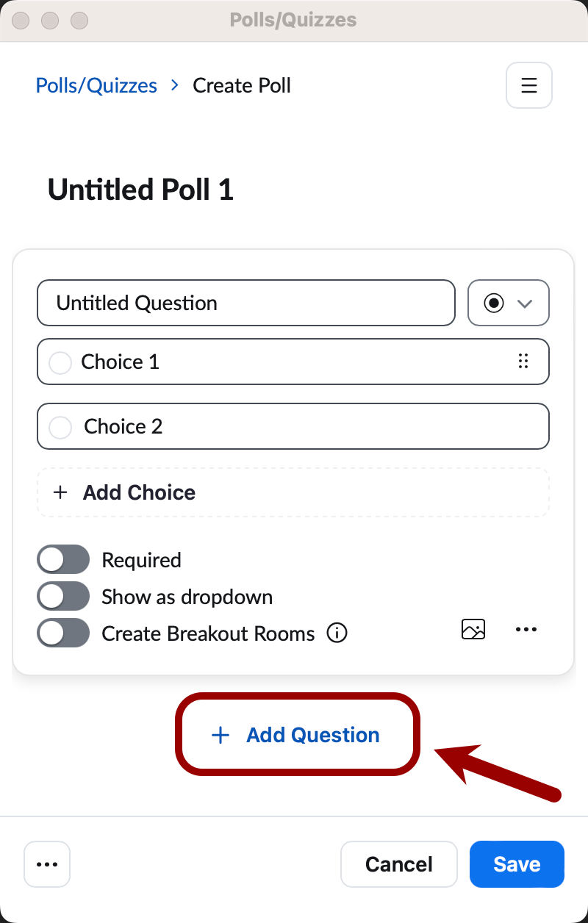Add a new choice to the question
Image resolution: width=588 pixels, height=923 pixels.
pos(293,492)
